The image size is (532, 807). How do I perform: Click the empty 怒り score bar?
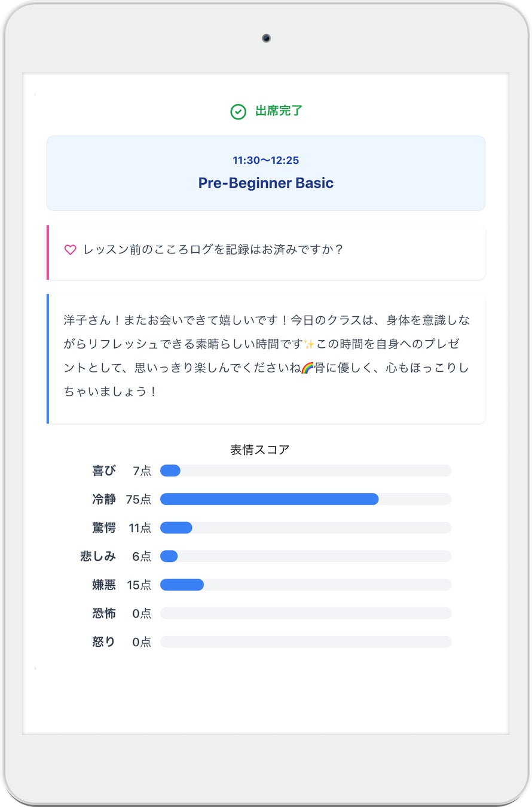click(305, 642)
